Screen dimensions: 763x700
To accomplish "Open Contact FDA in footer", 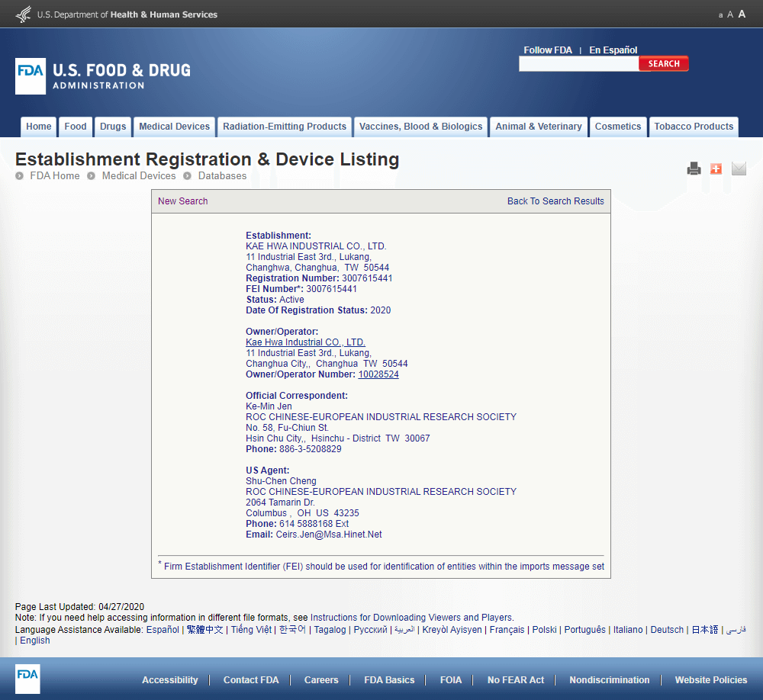I will pos(251,680).
